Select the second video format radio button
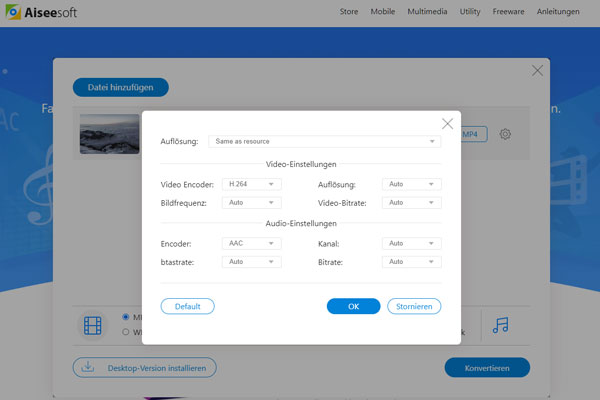This screenshot has width=600, height=400. tap(126, 332)
